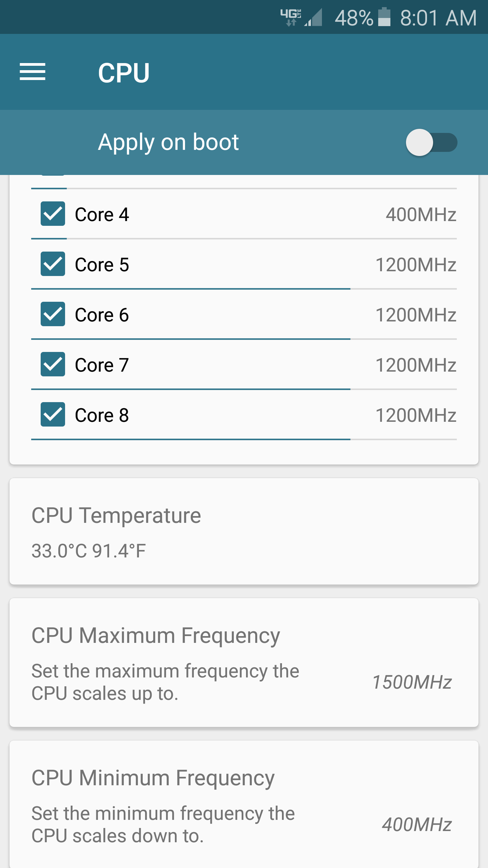Tap the Core 5 1200MHz reading
This screenshot has height=868, width=488.
[416, 265]
